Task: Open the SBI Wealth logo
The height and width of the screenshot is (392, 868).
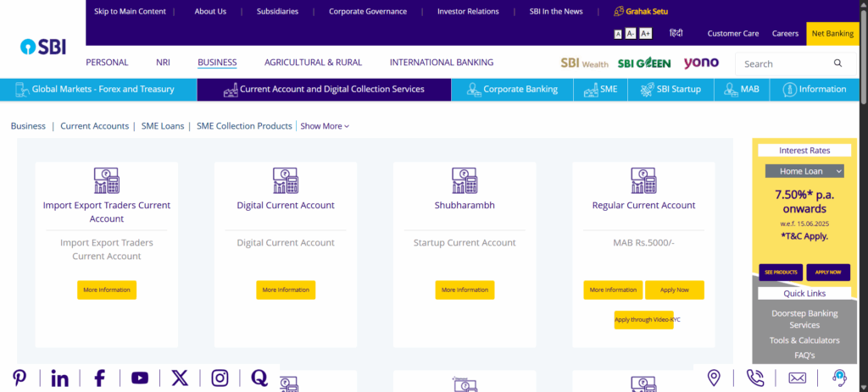Action: click(584, 63)
